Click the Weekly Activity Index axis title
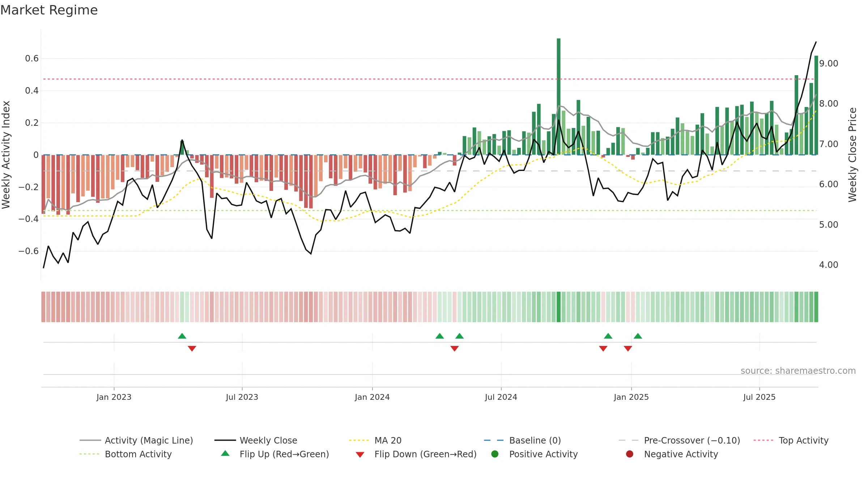The image size is (868, 488). (6, 155)
